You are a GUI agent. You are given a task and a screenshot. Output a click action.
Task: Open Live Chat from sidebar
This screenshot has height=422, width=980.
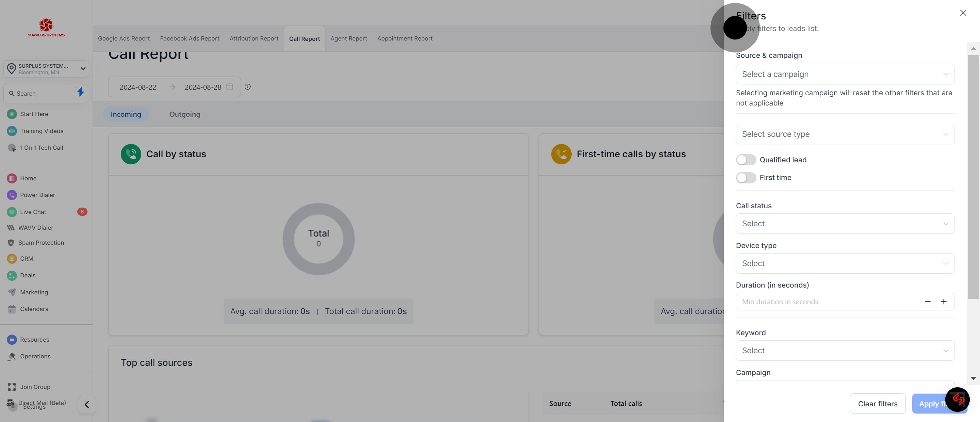33,212
